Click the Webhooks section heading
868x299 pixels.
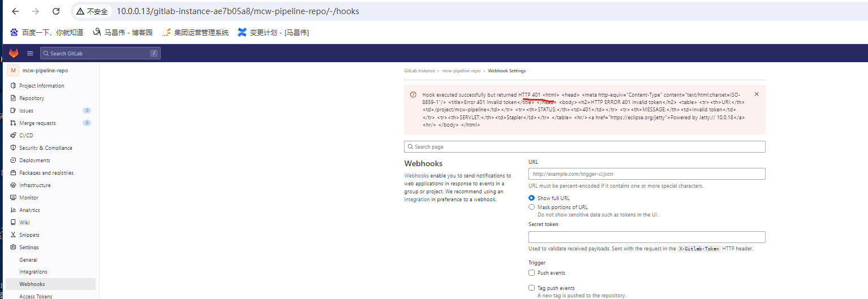(423, 164)
